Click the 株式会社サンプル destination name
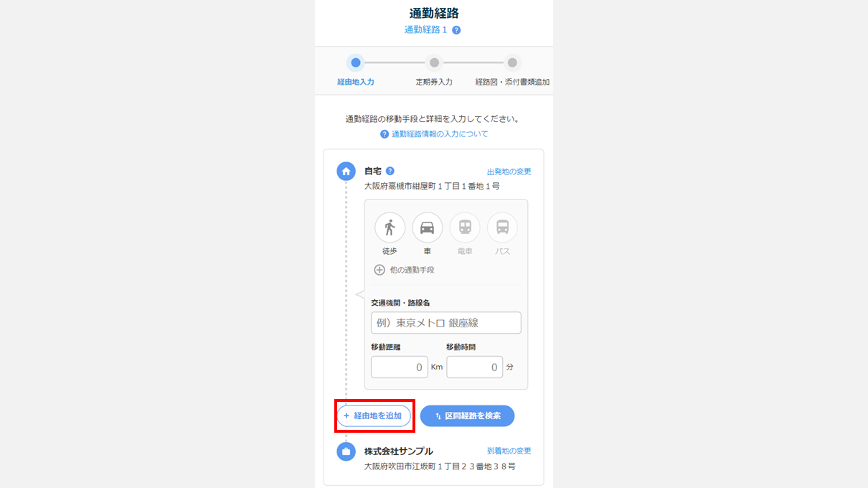Image resolution: width=868 pixels, height=488 pixels. click(399, 451)
